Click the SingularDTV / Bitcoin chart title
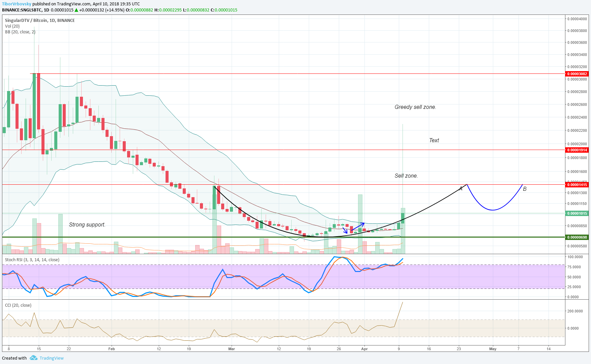 point(40,21)
